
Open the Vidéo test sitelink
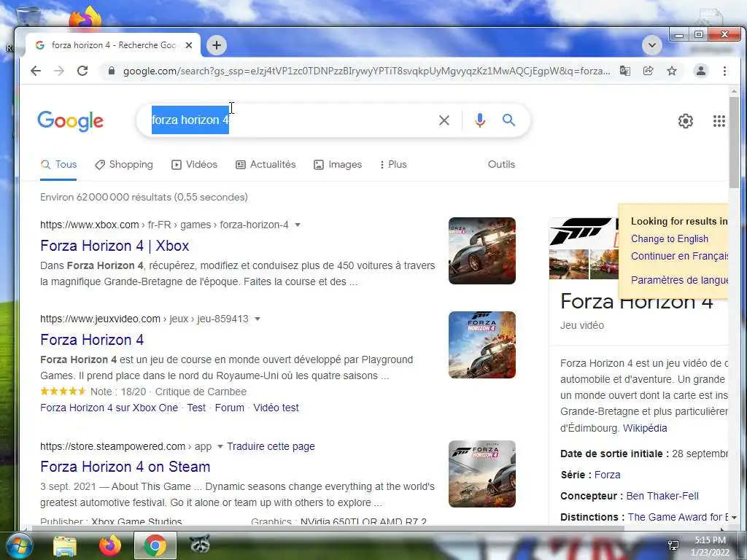(x=276, y=408)
